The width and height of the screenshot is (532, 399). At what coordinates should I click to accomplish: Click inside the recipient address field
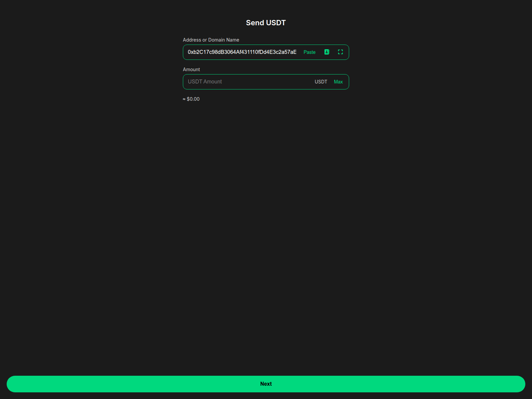coord(242,52)
